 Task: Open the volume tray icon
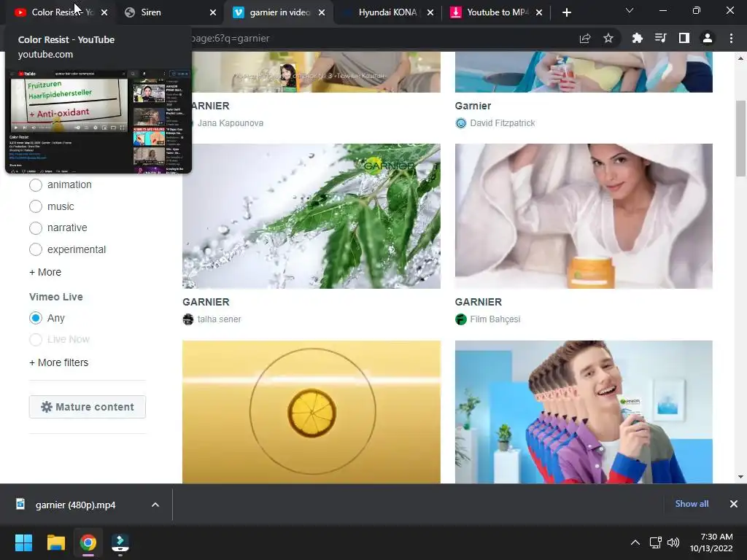pyautogui.click(x=673, y=542)
